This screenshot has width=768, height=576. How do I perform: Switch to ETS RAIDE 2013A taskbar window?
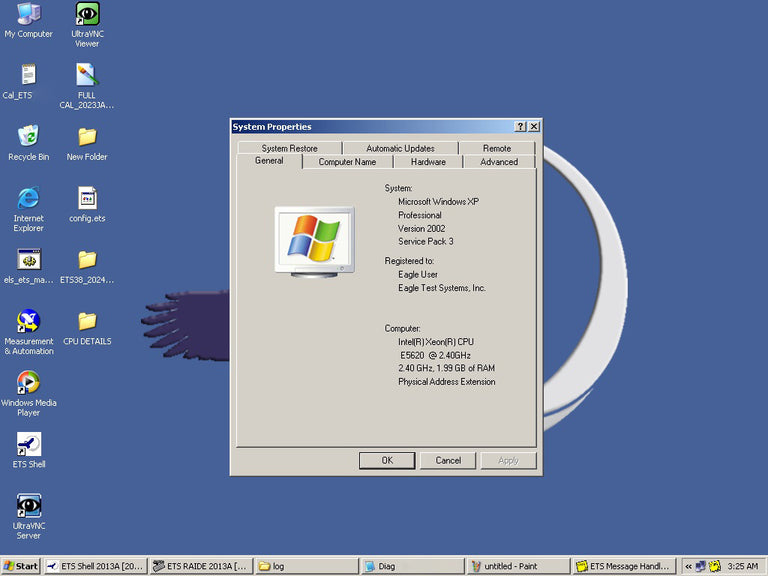tap(201, 566)
